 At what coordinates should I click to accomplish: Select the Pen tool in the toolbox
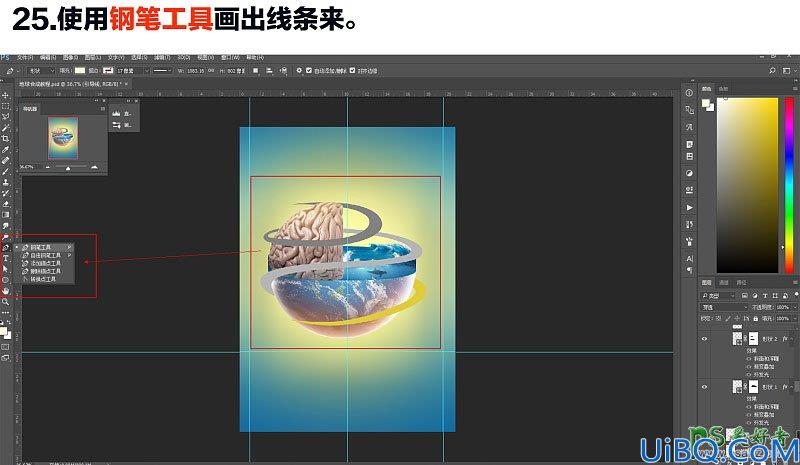point(6,248)
